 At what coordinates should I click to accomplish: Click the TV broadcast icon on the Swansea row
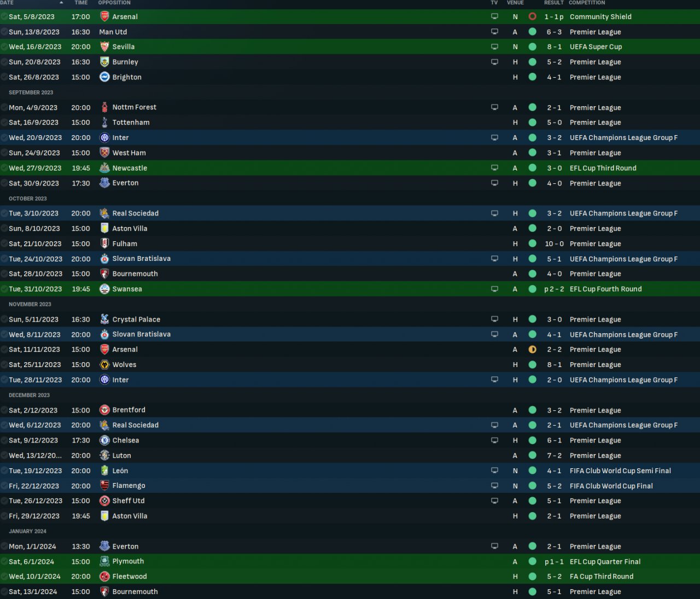pyautogui.click(x=494, y=289)
